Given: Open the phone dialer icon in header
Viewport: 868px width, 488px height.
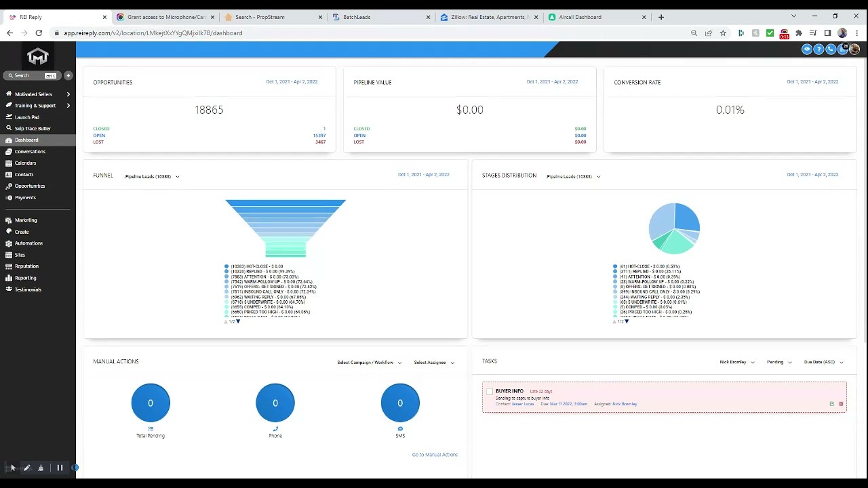Looking at the screenshot, I should pos(831,49).
